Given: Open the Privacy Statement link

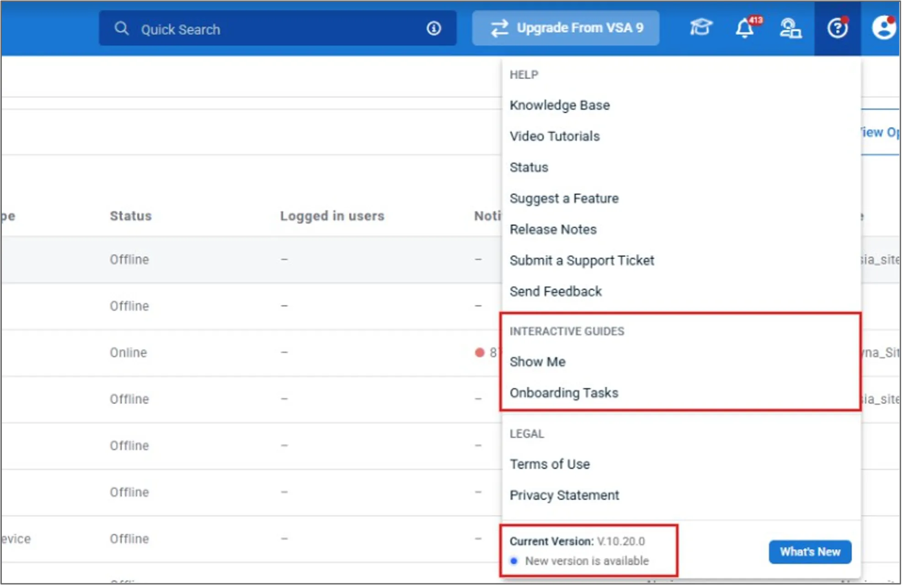Looking at the screenshot, I should point(564,495).
